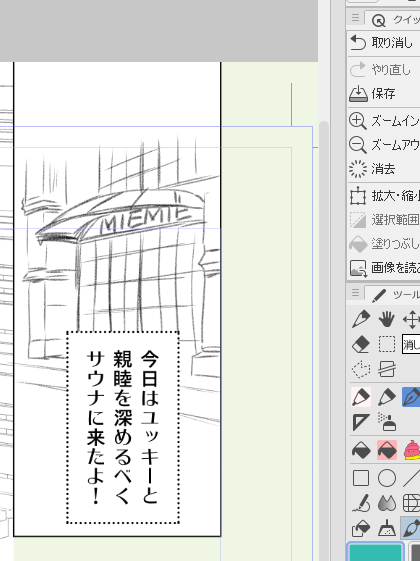420x561 pixels.
Task: Select the perspective grid tool
Action: point(411,503)
